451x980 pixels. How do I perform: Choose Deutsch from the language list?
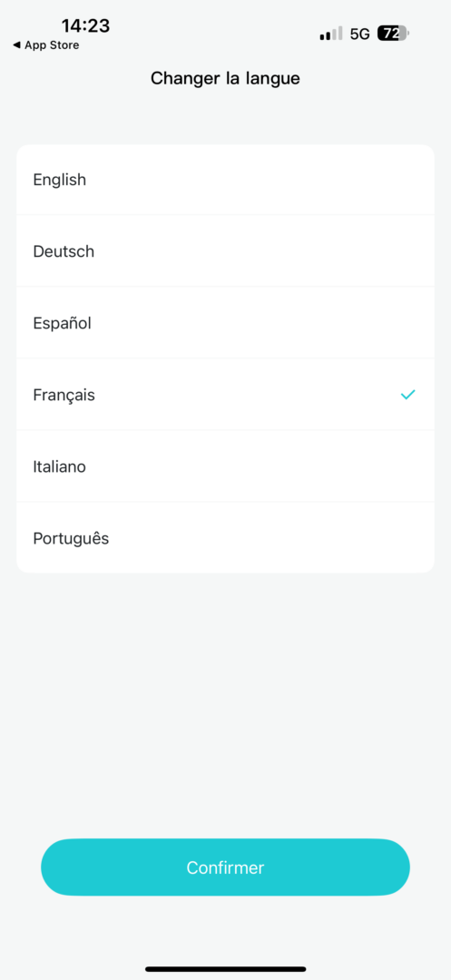[x=225, y=251]
